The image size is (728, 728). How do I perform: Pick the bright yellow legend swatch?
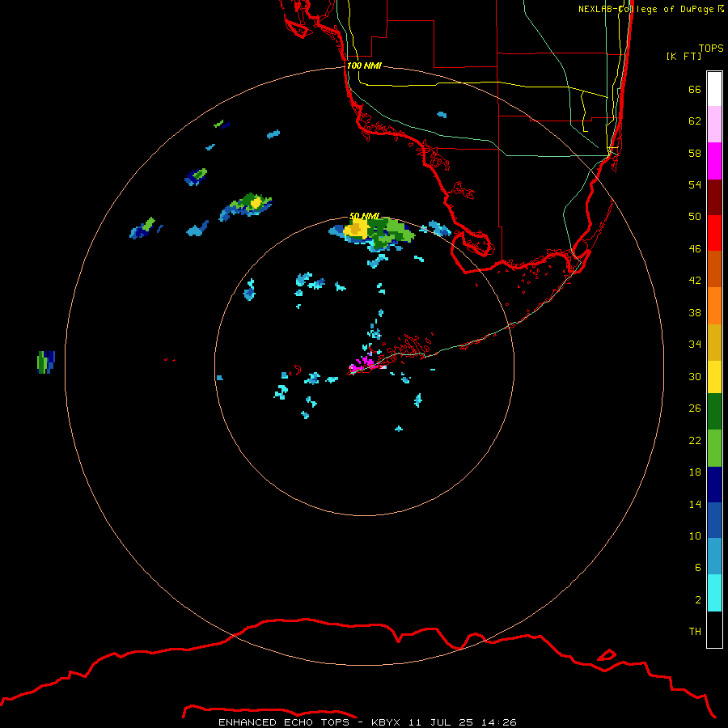714,377
